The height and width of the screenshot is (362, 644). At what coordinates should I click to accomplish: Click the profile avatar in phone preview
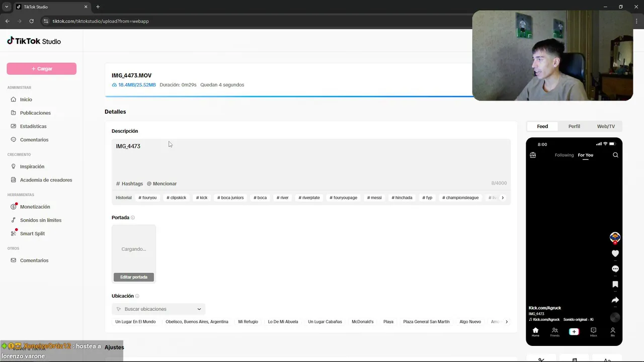[615, 237]
